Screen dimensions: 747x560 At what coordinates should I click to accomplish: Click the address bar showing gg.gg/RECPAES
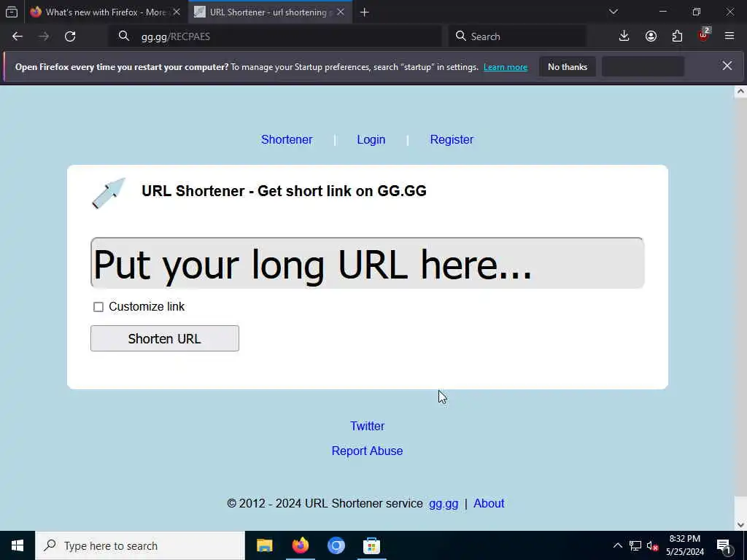click(x=276, y=36)
